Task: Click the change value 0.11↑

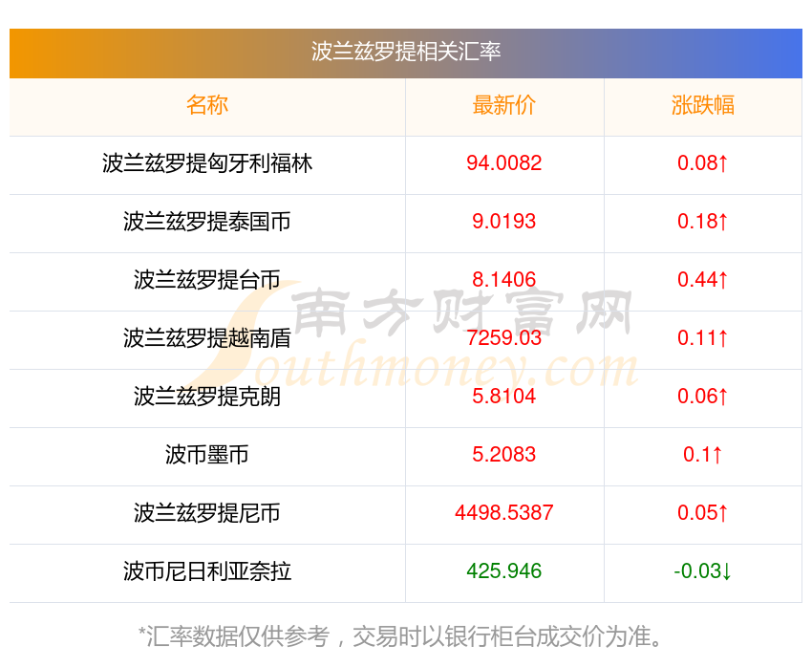Action: (703, 338)
